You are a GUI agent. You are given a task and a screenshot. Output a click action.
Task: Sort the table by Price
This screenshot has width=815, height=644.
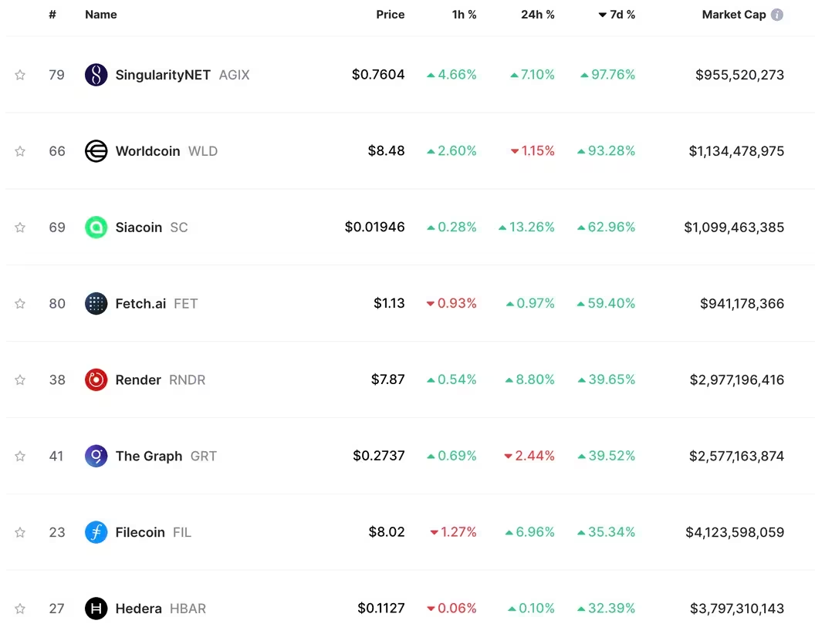(391, 15)
